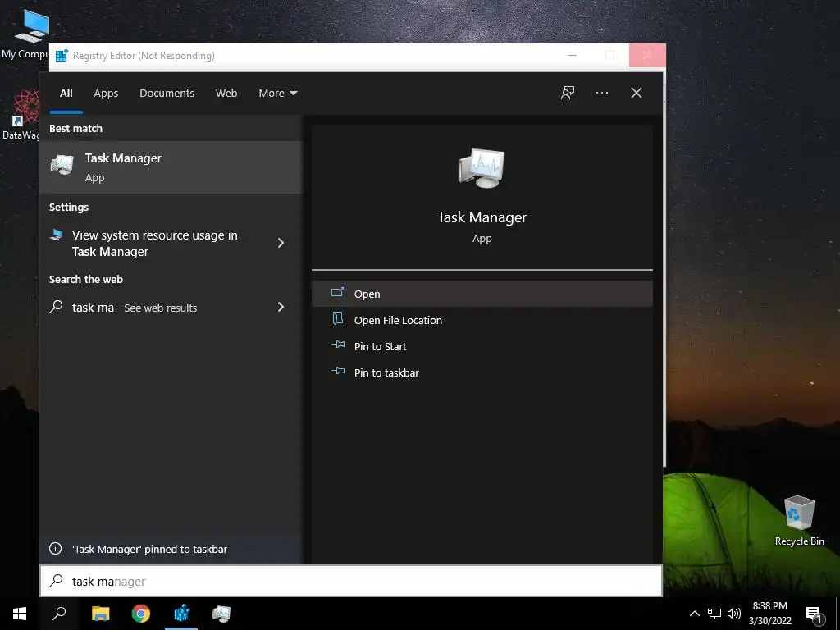Switch to Registry Editor taskbar icon

point(181,614)
